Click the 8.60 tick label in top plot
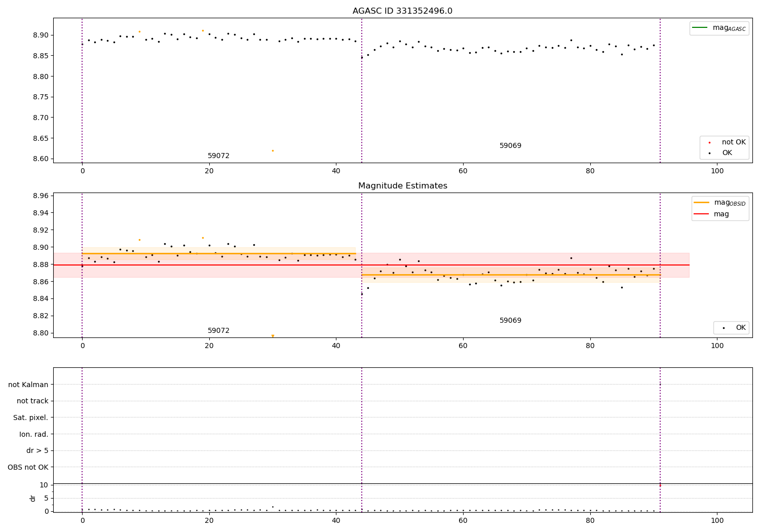 pyautogui.click(x=41, y=159)
